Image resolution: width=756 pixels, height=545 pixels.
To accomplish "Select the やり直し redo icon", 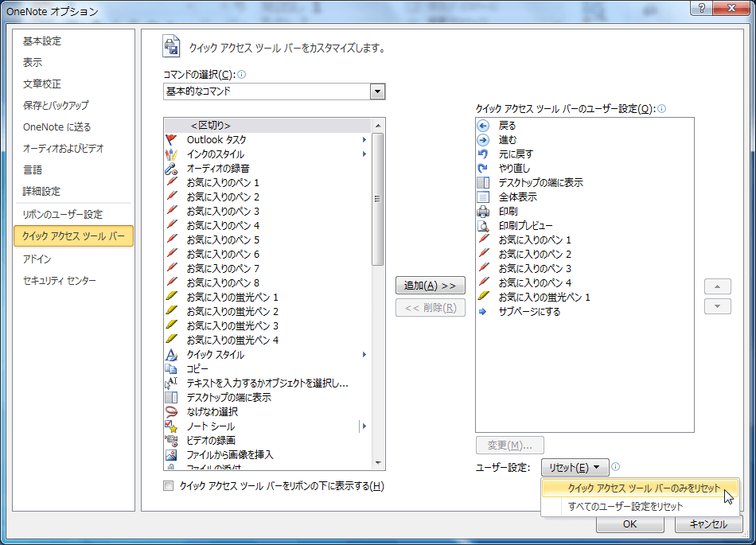I will pyautogui.click(x=483, y=169).
